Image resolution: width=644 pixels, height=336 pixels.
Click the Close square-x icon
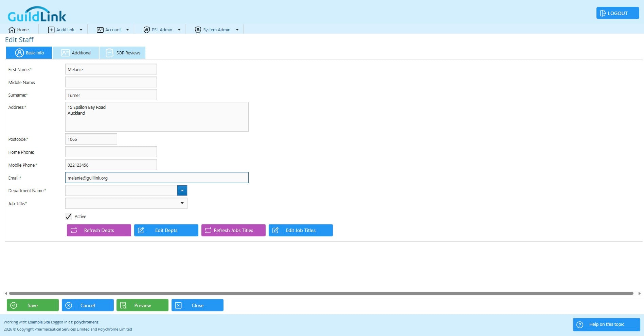click(178, 305)
